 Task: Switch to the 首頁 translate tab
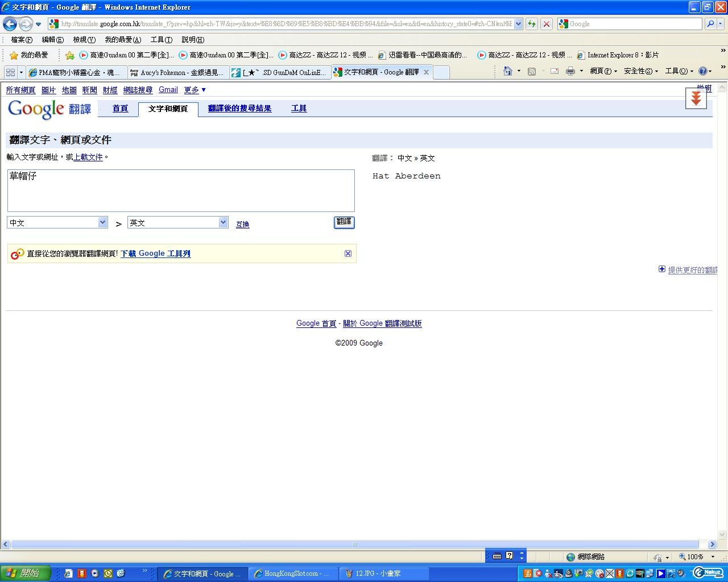pos(120,109)
